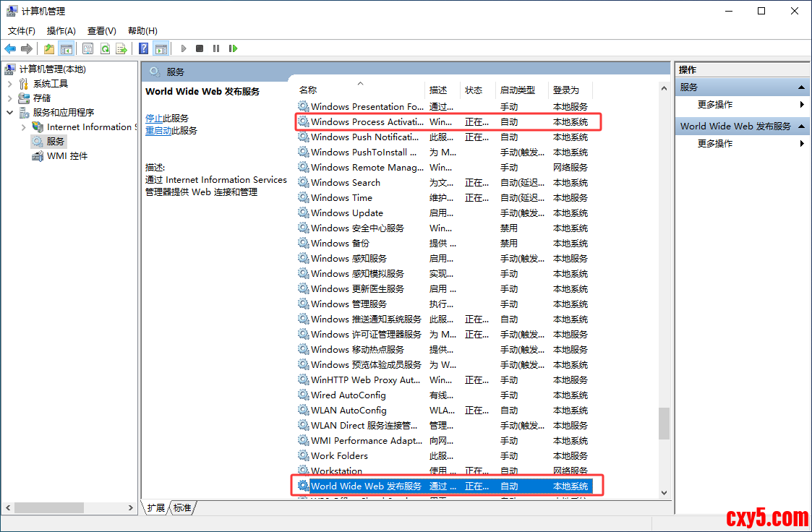The image size is (812, 532).
Task: Expand the 系统工具 tree node
Action: click(10, 83)
